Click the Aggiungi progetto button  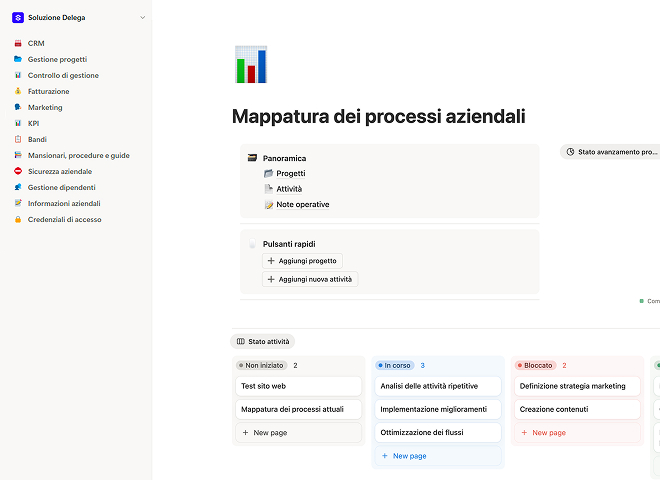click(x=302, y=261)
